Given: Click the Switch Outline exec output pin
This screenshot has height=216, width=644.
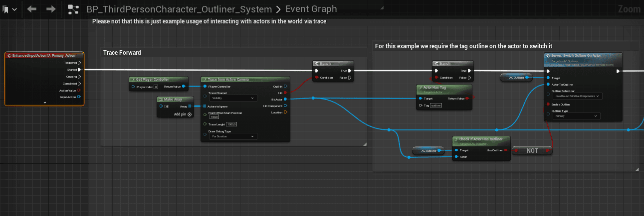Looking at the screenshot, I should tap(618, 71).
